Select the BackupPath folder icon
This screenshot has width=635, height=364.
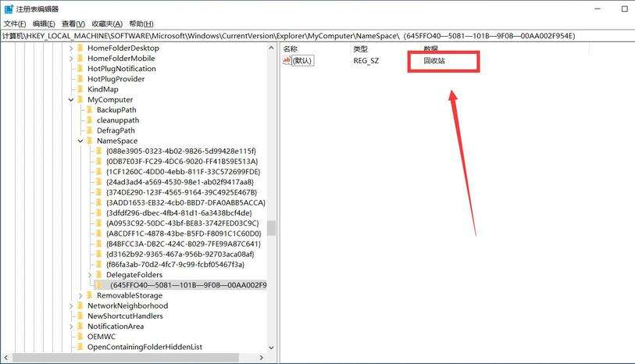tap(90, 109)
